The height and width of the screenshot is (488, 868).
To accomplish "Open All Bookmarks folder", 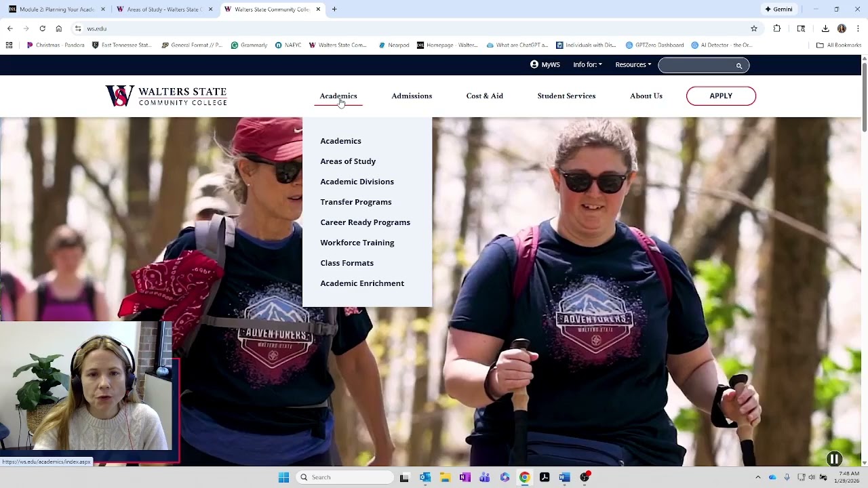I will click(x=839, y=45).
